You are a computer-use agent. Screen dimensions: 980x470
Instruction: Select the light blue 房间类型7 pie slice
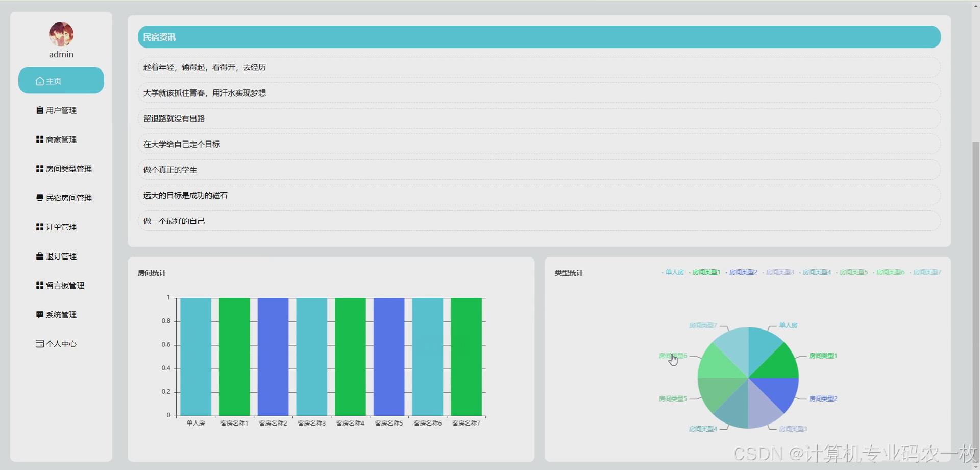735,347
